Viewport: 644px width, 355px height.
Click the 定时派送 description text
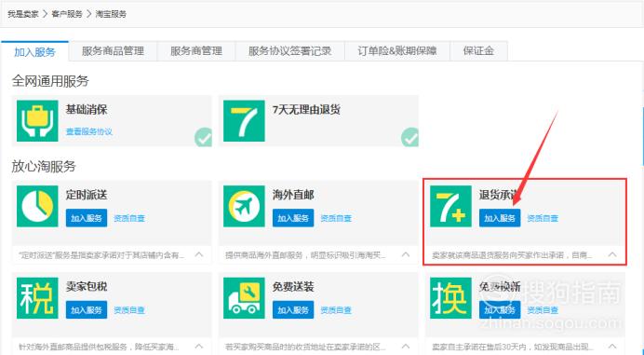tap(101, 255)
